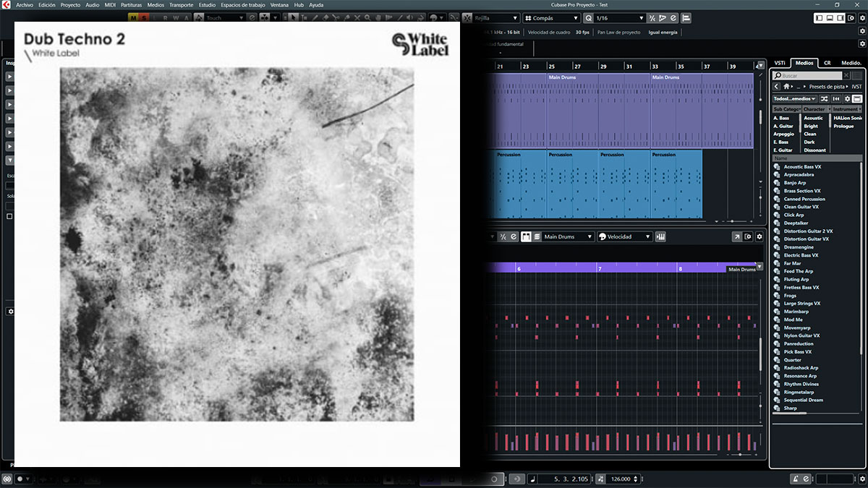Screen dimensions: 868x488
Task: Open the Sub Category column dropdown
Action: coord(786,109)
